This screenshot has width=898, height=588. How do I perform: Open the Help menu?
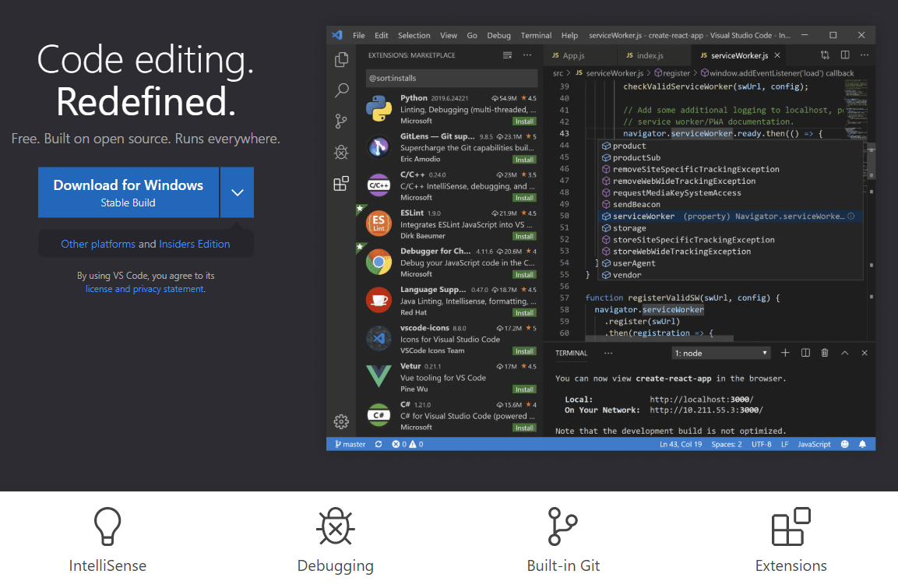tap(569, 36)
